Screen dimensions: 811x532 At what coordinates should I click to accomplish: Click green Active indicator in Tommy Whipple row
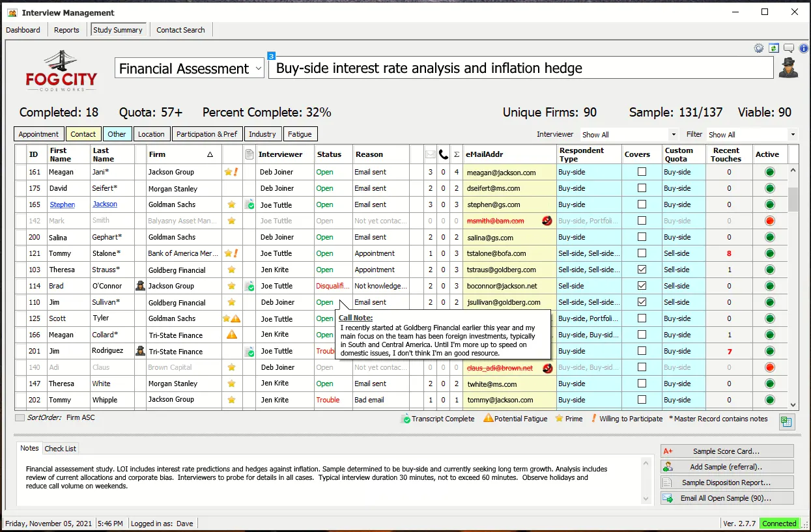(769, 400)
